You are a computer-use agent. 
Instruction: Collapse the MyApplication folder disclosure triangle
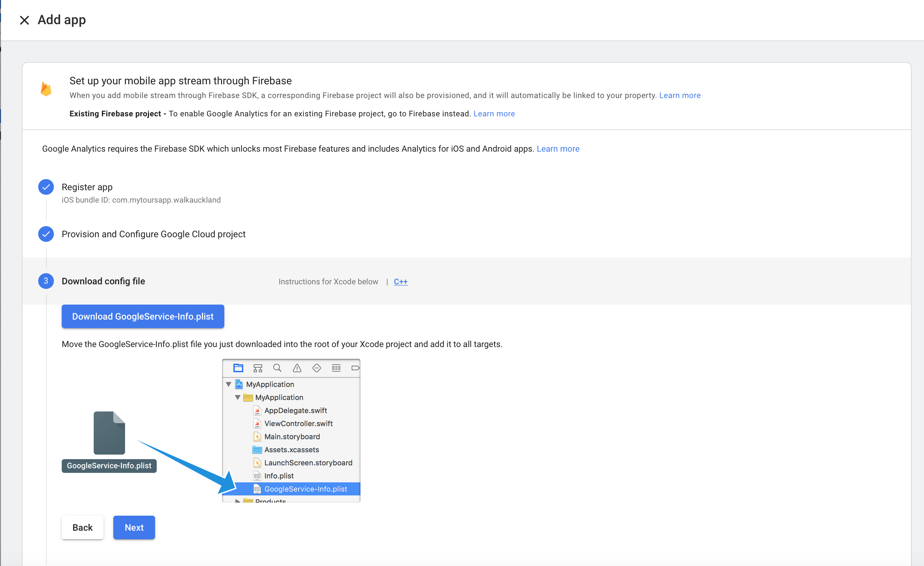point(237,397)
